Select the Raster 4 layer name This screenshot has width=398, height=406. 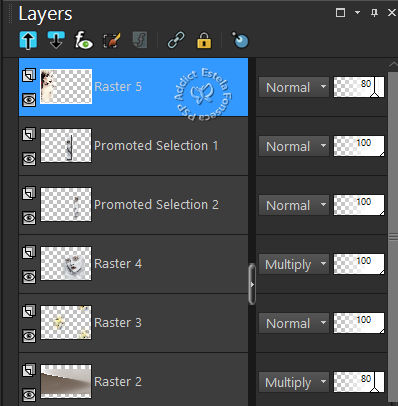coord(118,264)
